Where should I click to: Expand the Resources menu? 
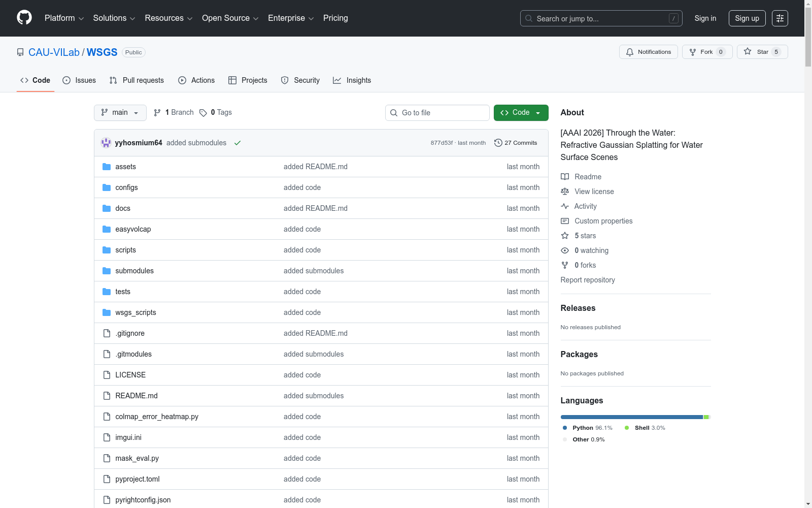point(168,18)
